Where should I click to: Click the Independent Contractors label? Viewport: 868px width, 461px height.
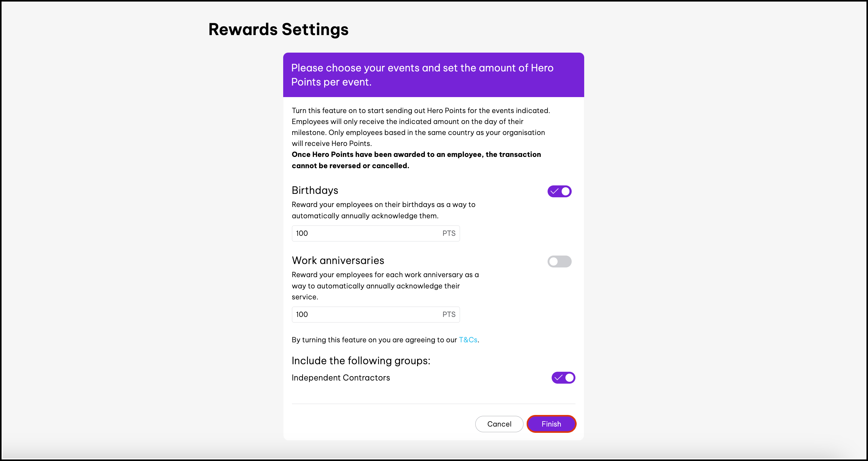tap(341, 378)
